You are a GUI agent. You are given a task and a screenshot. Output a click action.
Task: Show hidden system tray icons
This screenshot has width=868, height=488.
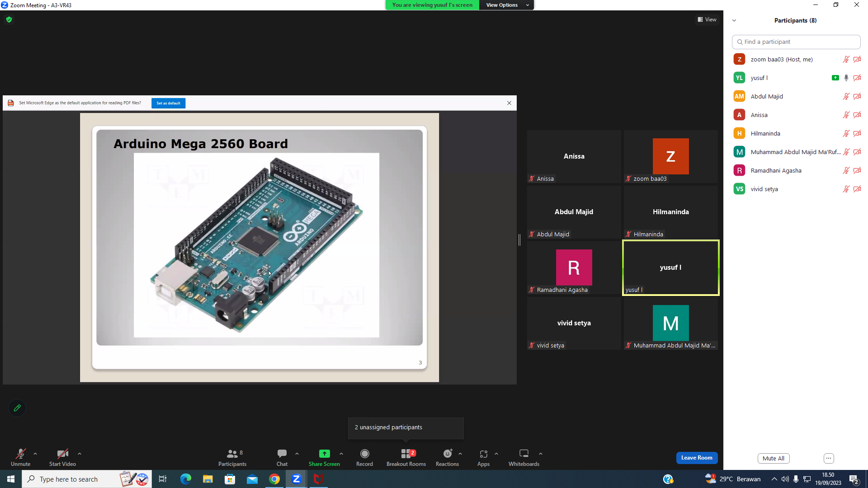[774, 479]
